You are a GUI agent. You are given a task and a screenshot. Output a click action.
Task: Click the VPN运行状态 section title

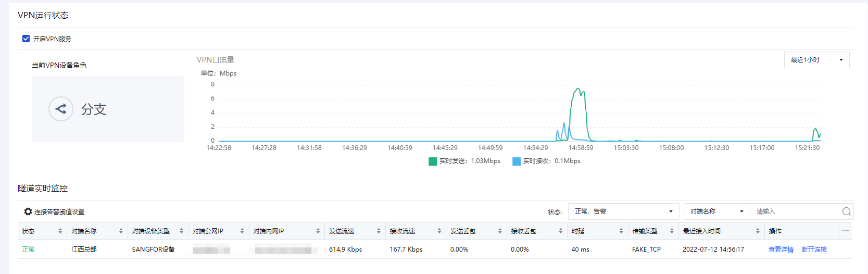pyautogui.click(x=43, y=15)
